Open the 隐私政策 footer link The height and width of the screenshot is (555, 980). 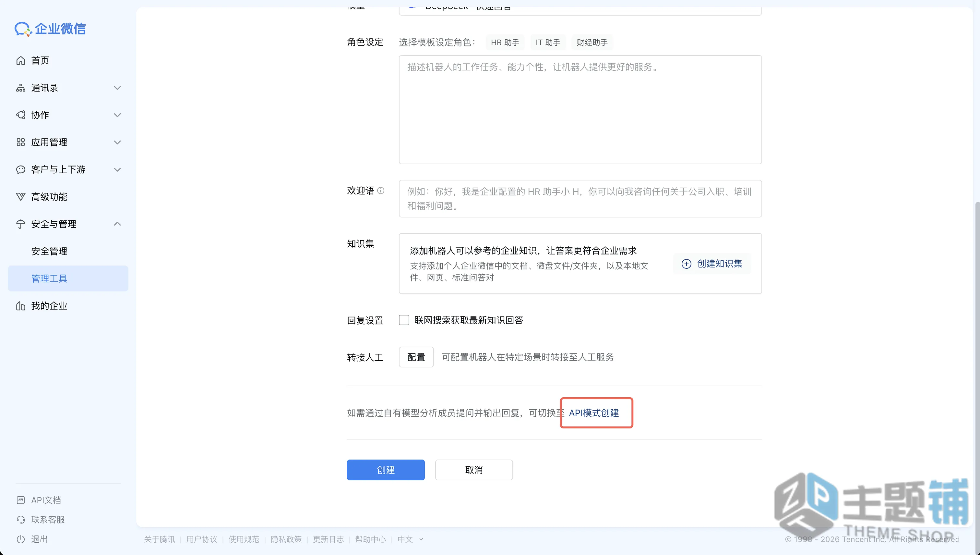pyautogui.click(x=286, y=539)
